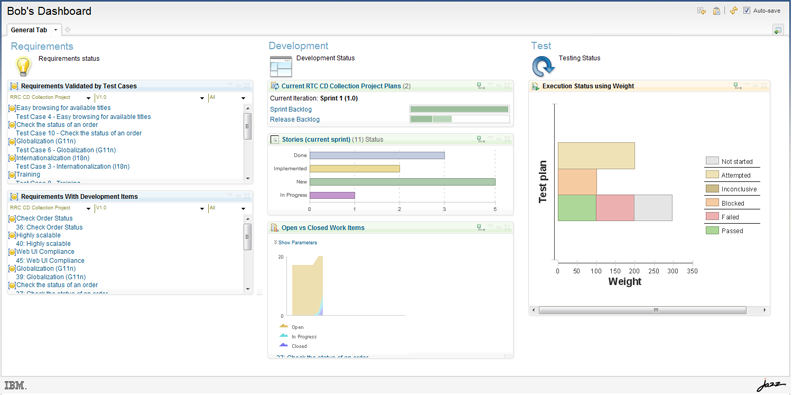This screenshot has width=792, height=395.
Task: Click the Requirements Validated by Test Cases widget icon
Action: pos(14,86)
